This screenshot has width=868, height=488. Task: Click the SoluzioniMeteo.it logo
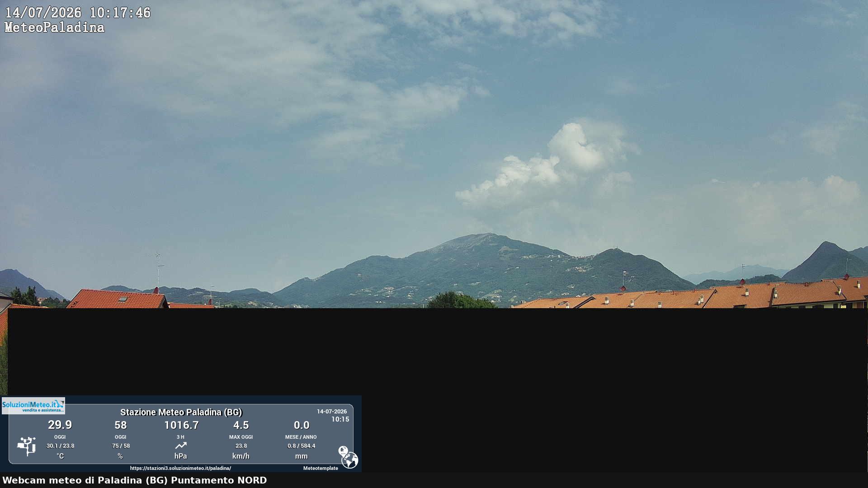click(x=33, y=406)
